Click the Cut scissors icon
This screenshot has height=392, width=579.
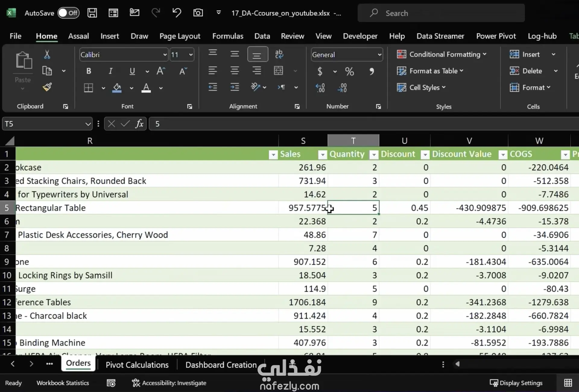coord(47,54)
